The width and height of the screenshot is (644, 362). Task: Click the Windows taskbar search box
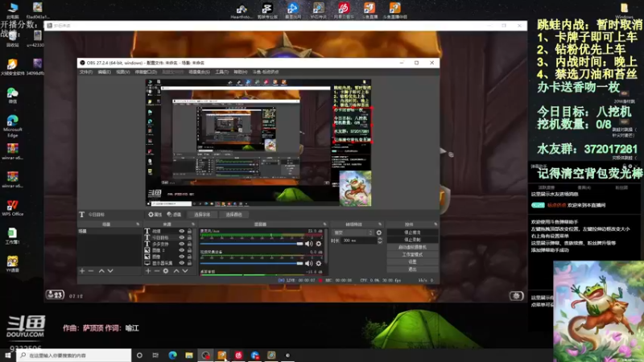pyautogui.click(x=74, y=356)
